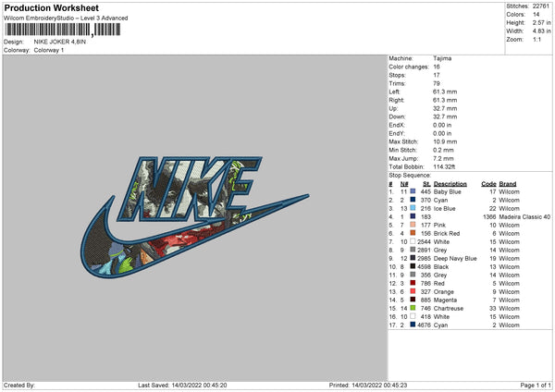Click the 'Deep Navy Blue' description text
The width and height of the screenshot is (555, 392).
point(455,258)
